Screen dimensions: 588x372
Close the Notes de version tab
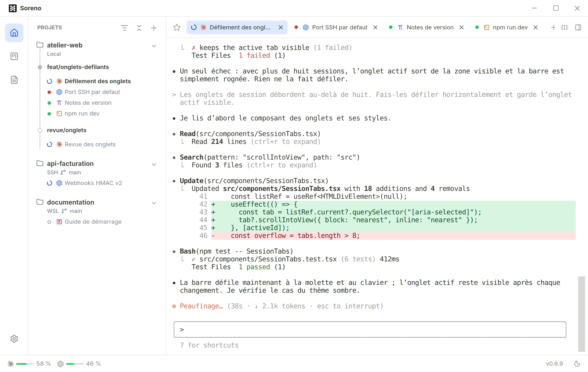coord(462,27)
